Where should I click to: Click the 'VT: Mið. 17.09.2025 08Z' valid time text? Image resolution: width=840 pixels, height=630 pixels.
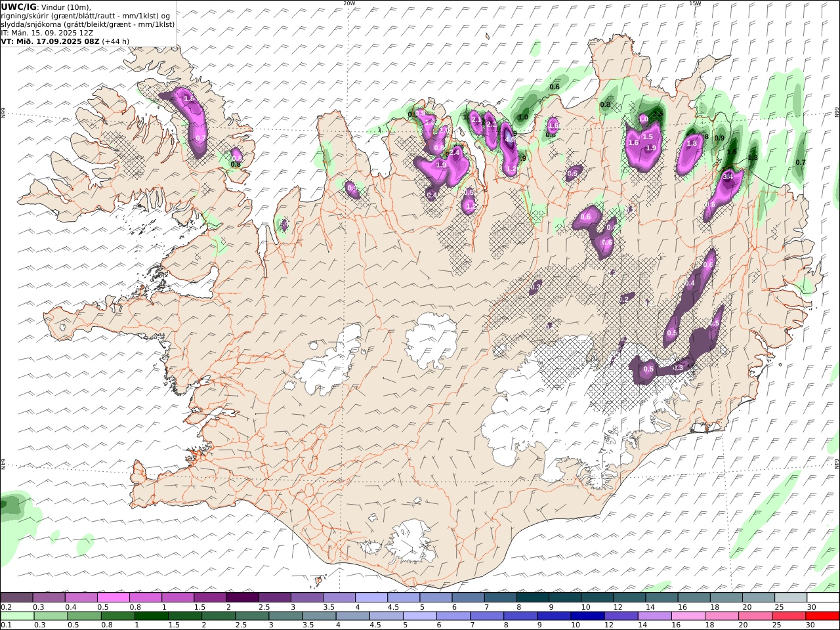(x=50, y=41)
